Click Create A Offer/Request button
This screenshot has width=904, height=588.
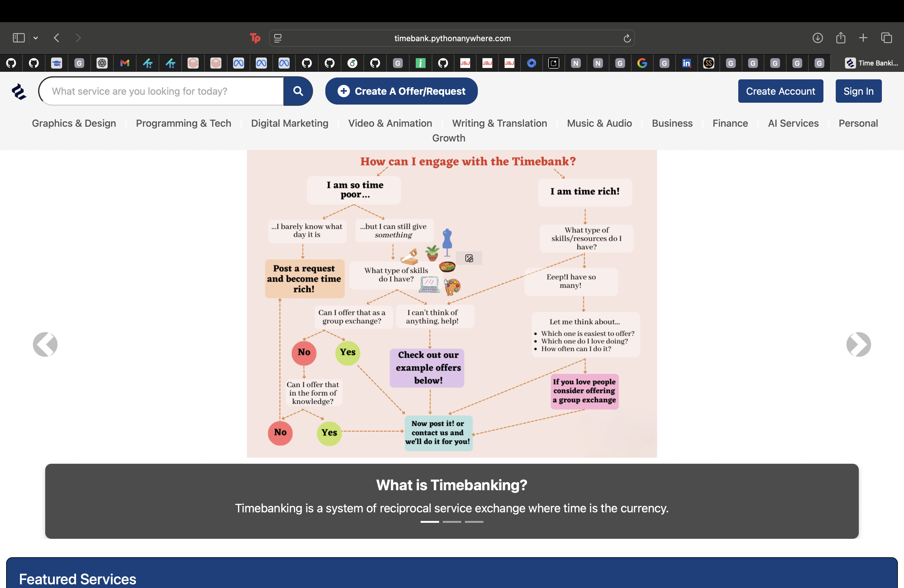pos(401,91)
